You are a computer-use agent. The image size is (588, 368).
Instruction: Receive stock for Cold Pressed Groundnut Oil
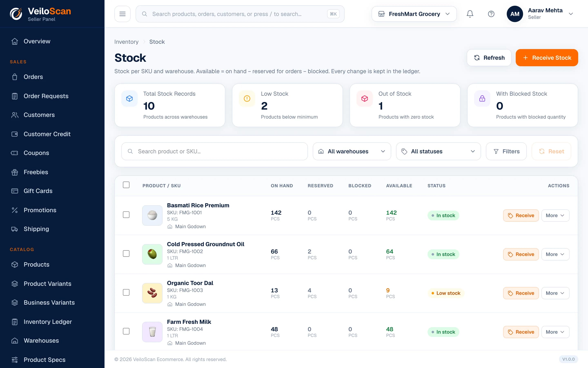[x=521, y=254]
